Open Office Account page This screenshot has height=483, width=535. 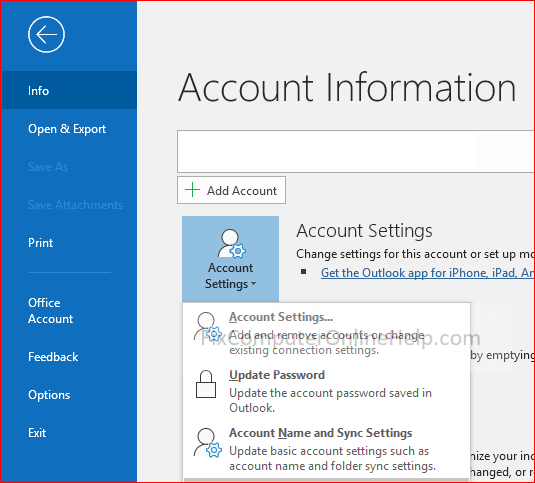pos(69,311)
